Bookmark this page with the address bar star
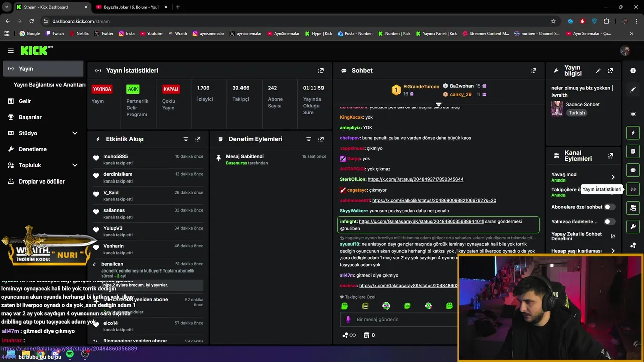The image size is (644, 362). pos(553,21)
